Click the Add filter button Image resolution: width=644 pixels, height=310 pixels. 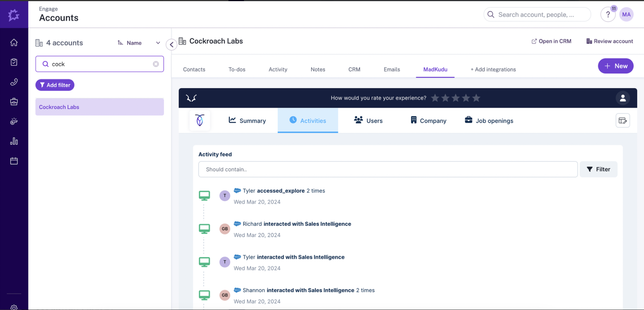click(55, 85)
